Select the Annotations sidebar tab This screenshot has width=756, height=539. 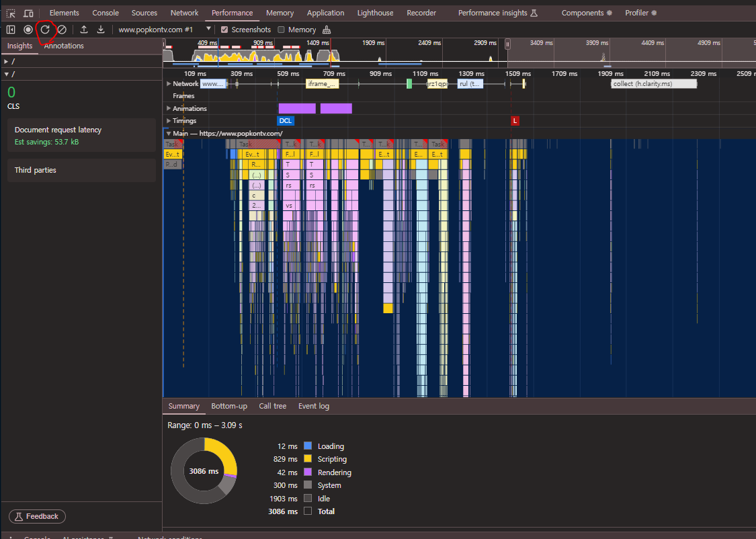64,46
